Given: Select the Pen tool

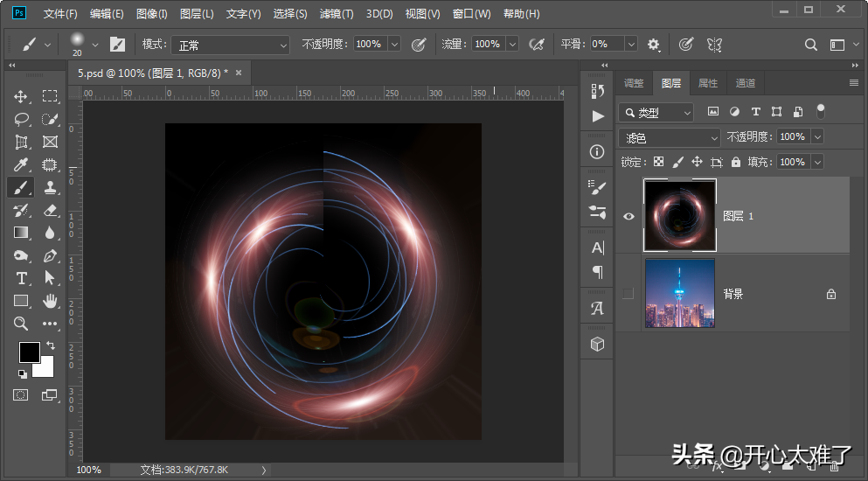Looking at the screenshot, I should tap(50, 255).
